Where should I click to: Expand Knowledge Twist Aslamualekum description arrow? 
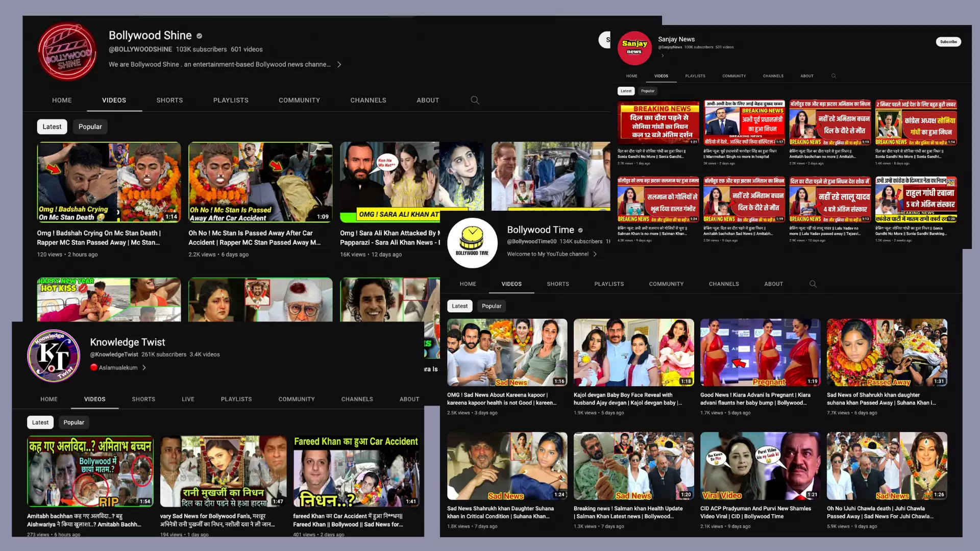(x=144, y=367)
